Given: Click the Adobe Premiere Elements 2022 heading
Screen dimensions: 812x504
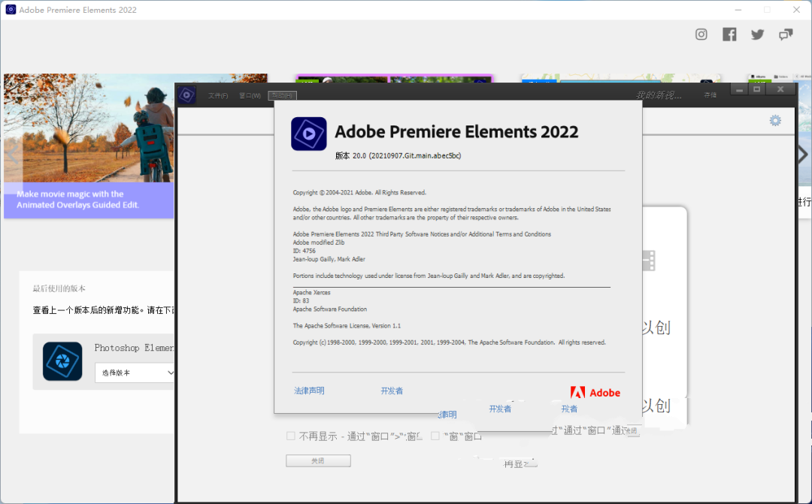Looking at the screenshot, I should (x=456, y=131).
